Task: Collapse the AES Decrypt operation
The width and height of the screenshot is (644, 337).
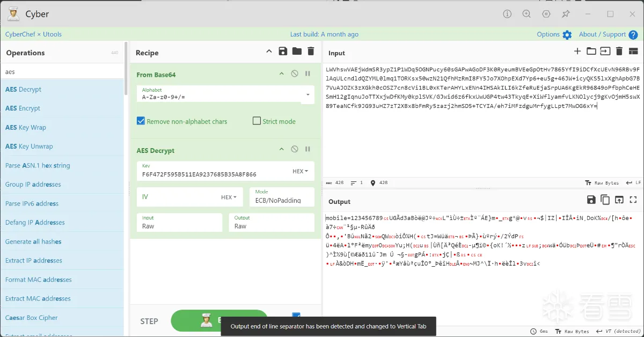Action: (281, 150)
